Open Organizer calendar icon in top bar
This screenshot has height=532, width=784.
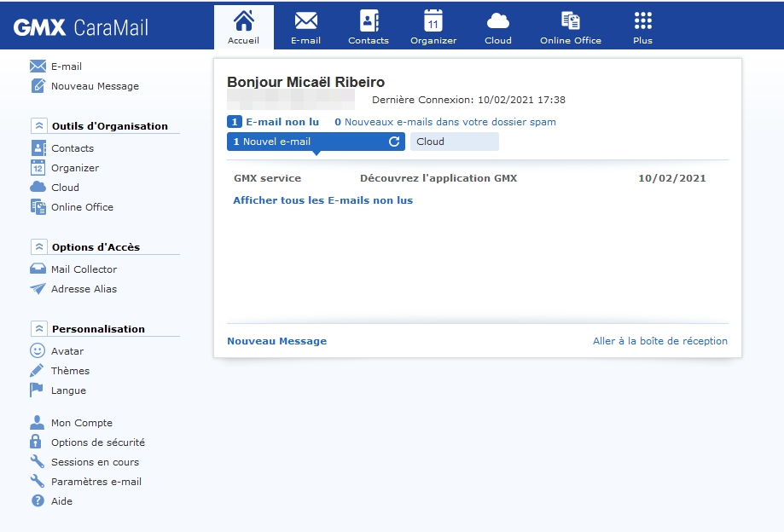[x=433, y=21]
